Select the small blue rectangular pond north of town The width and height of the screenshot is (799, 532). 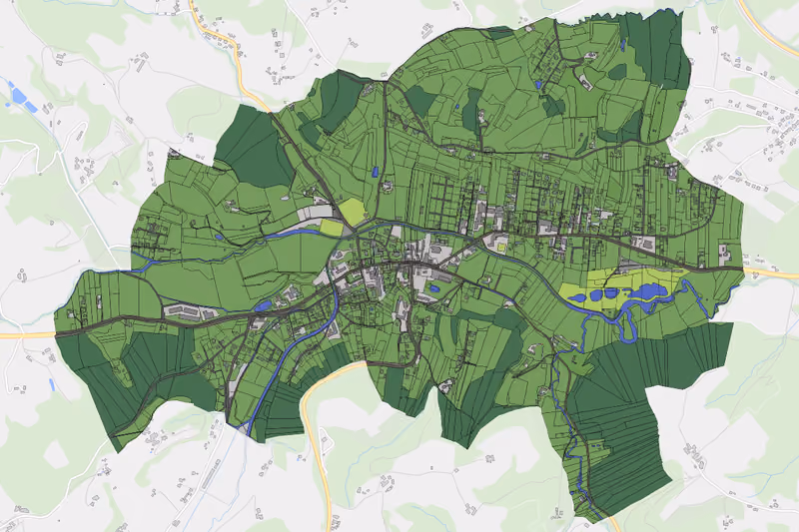(x=377, y=172)
